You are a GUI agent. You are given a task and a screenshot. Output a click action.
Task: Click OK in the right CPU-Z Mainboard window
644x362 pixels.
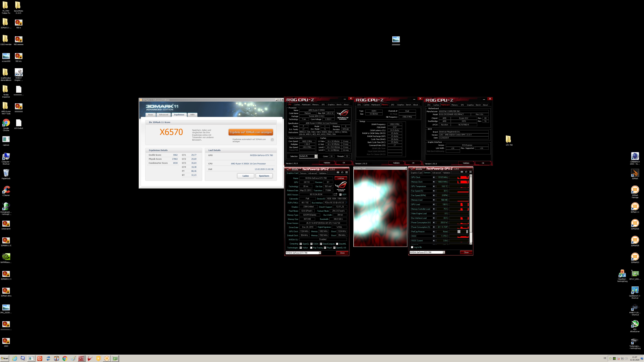point(483,163)
